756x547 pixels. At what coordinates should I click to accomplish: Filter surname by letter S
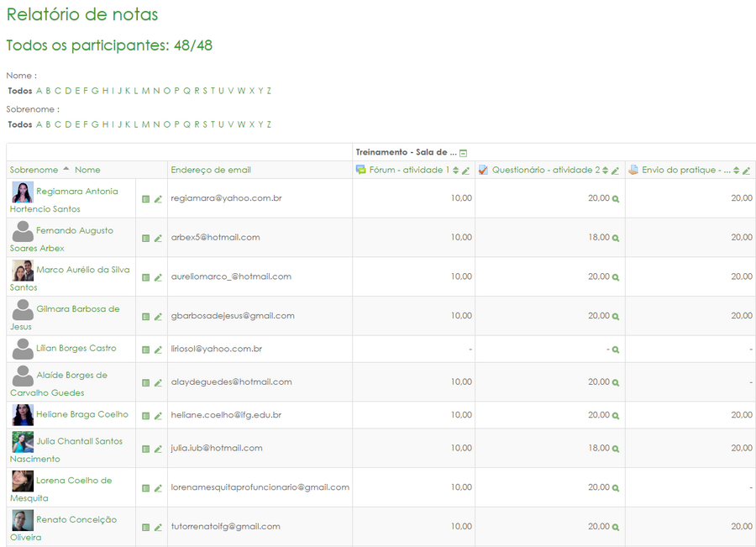tap(203, 124)
